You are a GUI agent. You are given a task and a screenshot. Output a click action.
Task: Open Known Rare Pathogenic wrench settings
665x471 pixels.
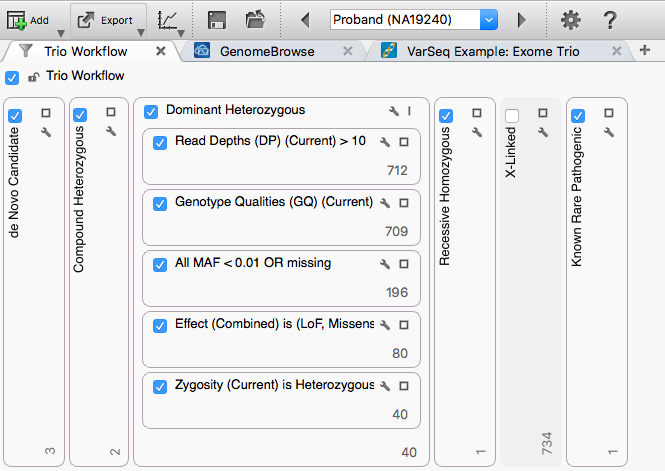[609, 132]
